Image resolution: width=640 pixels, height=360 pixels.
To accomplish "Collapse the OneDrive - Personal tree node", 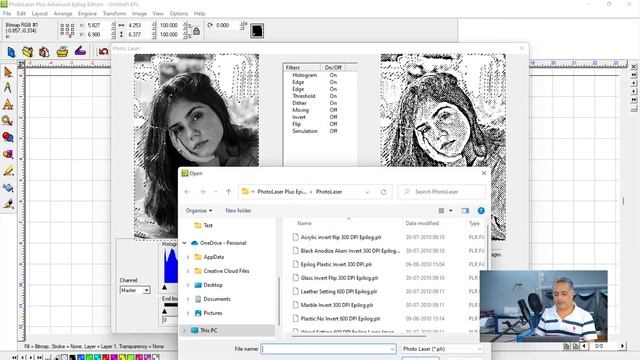I will pyautogui.click(x=184, y=243).
